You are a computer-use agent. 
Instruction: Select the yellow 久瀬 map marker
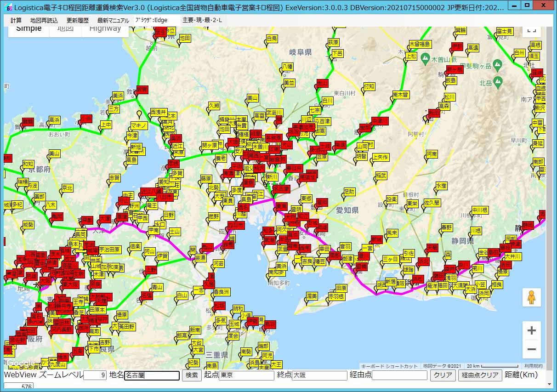click(214, 106)
